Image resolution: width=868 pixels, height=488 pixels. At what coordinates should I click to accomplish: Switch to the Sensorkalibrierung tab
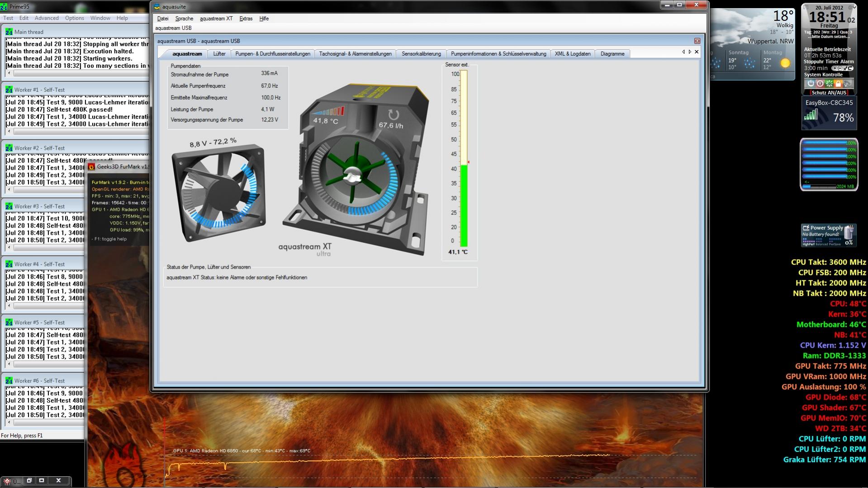pos(421,54)
